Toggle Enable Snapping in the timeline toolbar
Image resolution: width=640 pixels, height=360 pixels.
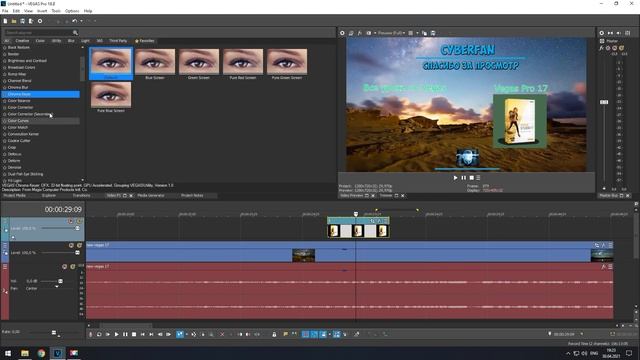[x=305, y=334]
